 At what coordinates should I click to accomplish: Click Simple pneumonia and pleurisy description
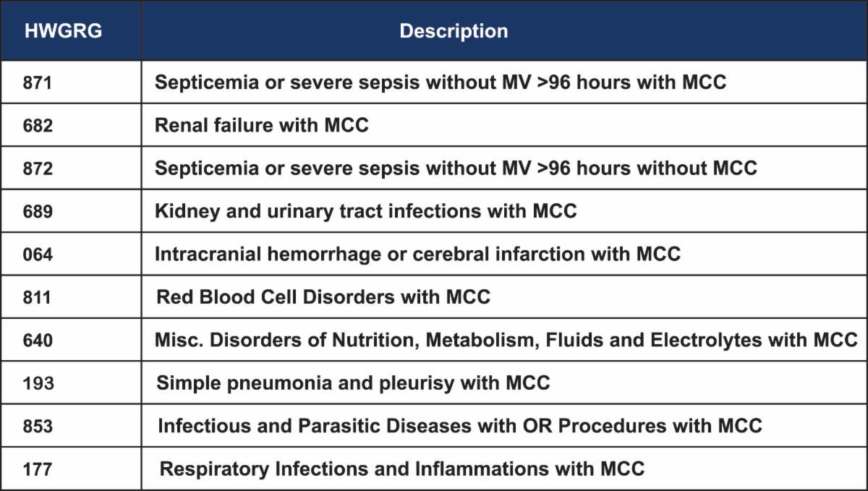(x=353, y=383)
